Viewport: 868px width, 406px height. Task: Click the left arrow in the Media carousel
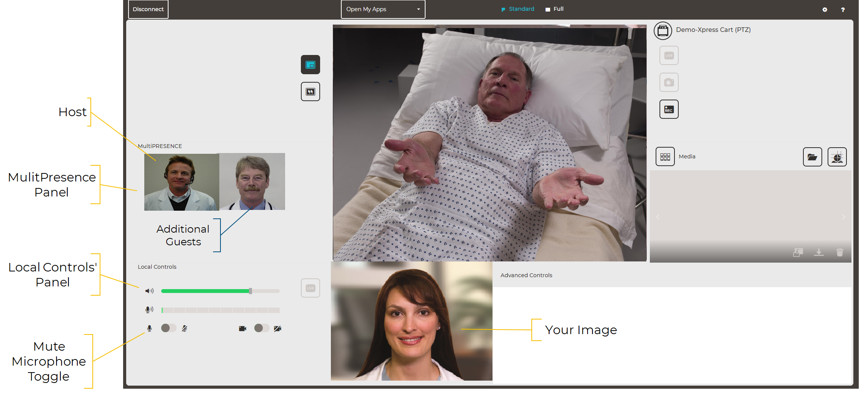[x=658, y=217]
